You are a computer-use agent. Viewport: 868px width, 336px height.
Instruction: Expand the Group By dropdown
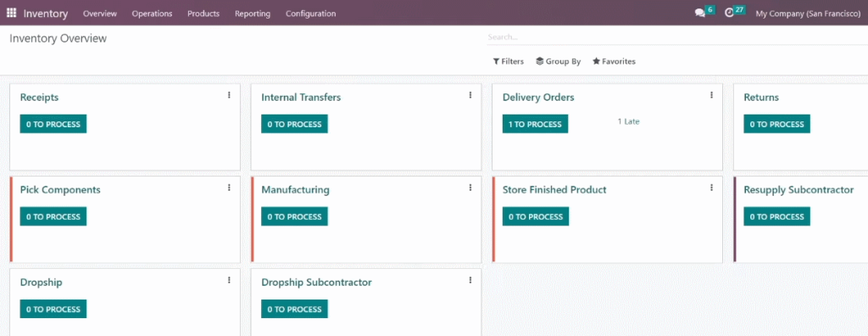click(558, 62)
